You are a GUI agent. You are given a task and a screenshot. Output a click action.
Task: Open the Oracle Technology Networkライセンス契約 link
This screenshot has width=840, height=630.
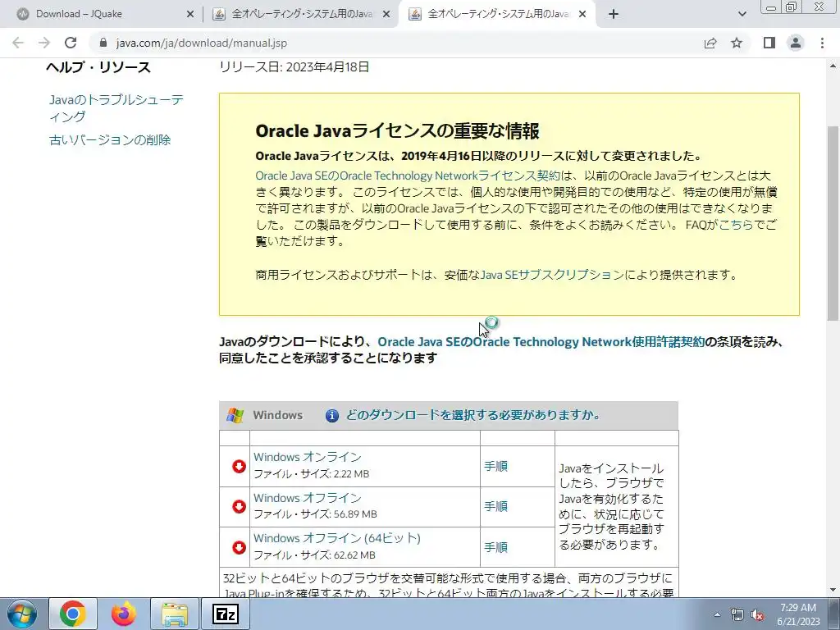pos(408,176)
